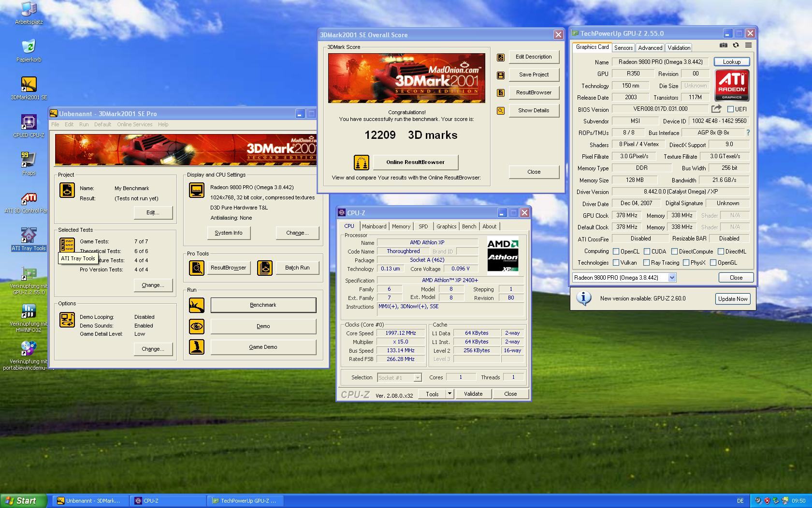The width and height of the screenshot is (812, 508).
Task: Click the Edit... button in the Project section
Action: tap(153, 213)
